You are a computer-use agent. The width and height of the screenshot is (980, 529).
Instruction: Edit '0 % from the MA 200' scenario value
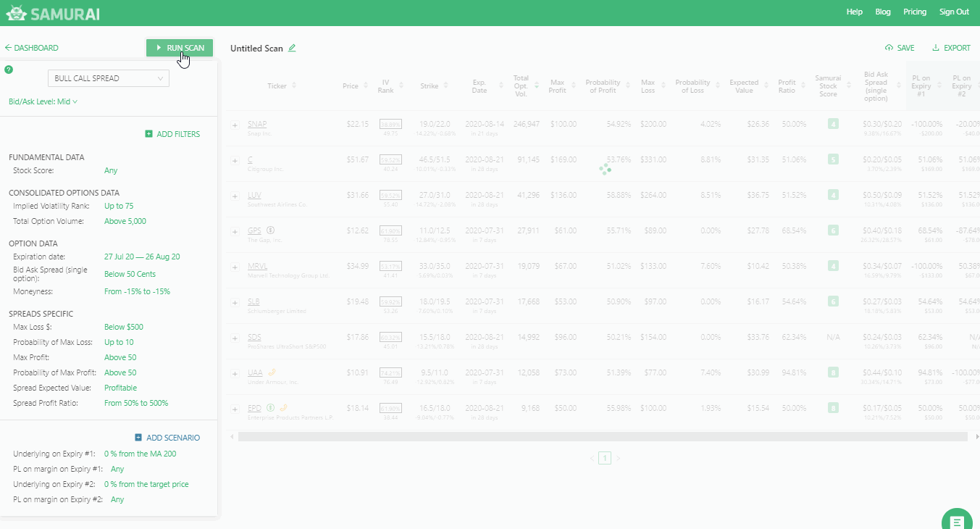click(140, 454)
